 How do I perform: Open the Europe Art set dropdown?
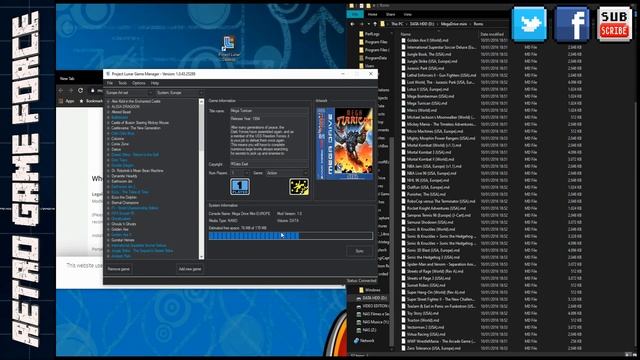(129, 93)
